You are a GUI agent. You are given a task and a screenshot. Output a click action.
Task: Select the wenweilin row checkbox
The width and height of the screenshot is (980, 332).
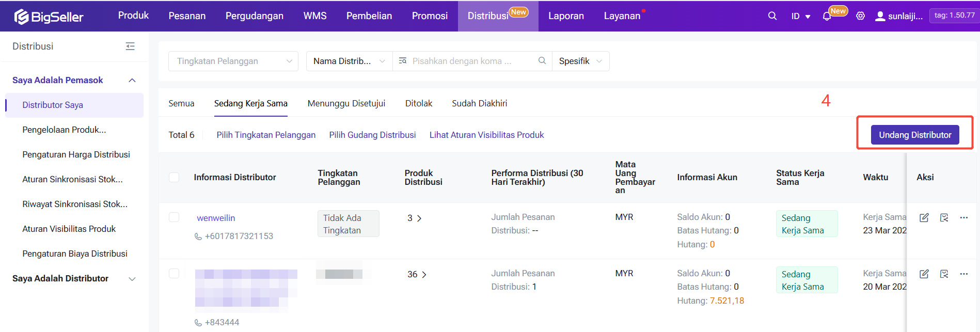click(174, 217)
